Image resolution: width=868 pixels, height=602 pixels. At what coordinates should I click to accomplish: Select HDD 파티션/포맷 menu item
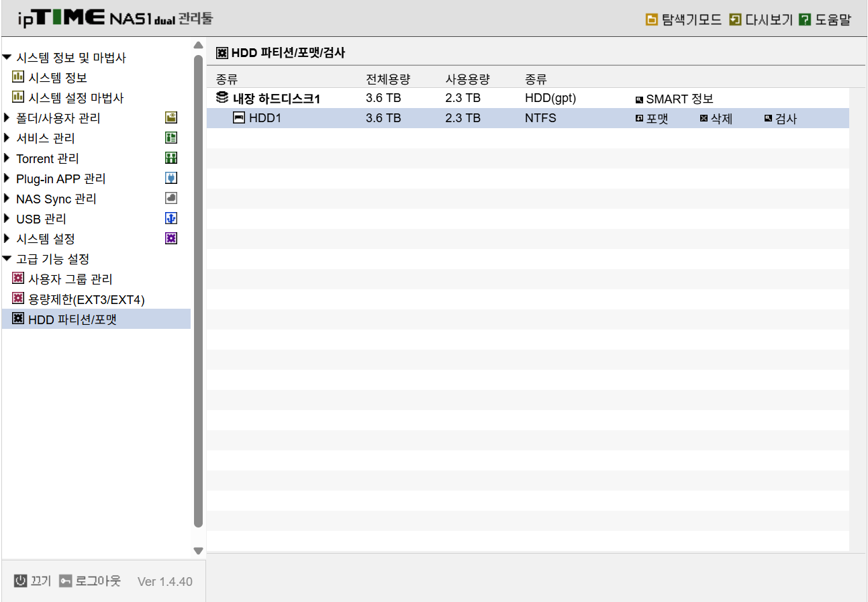(x=73, y=319)
